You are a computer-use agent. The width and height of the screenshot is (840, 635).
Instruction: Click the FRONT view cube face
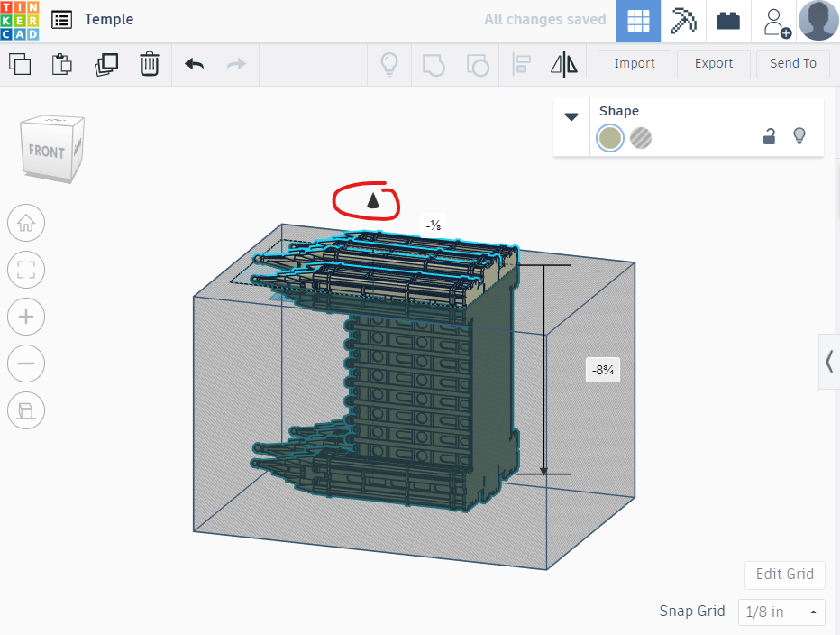(x=47, y=152)
